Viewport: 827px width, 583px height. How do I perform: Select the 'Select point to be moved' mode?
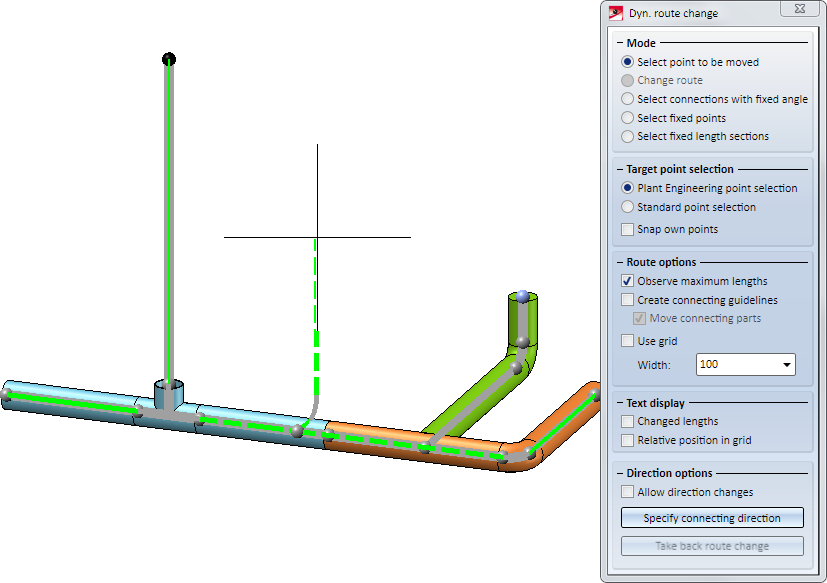point(627,62)
